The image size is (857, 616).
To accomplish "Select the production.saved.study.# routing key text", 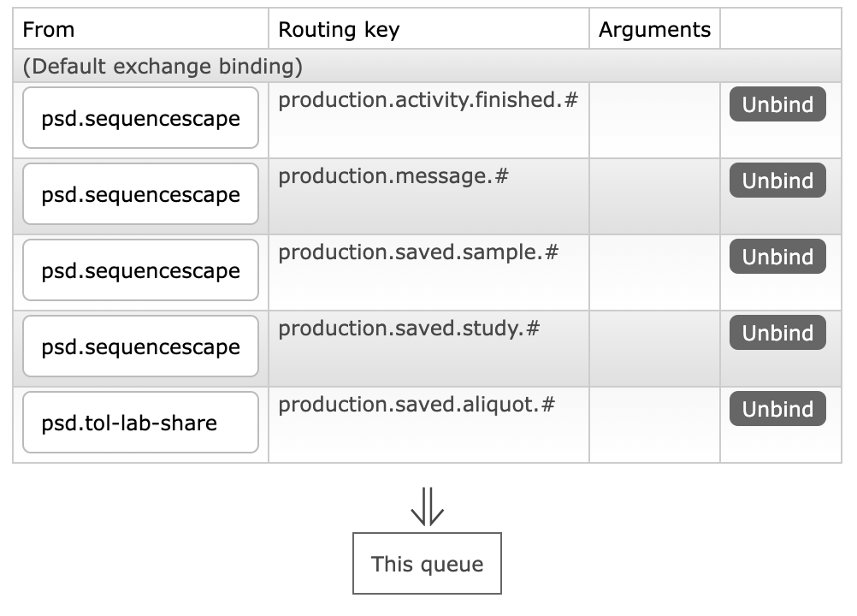I will (409, 329).
